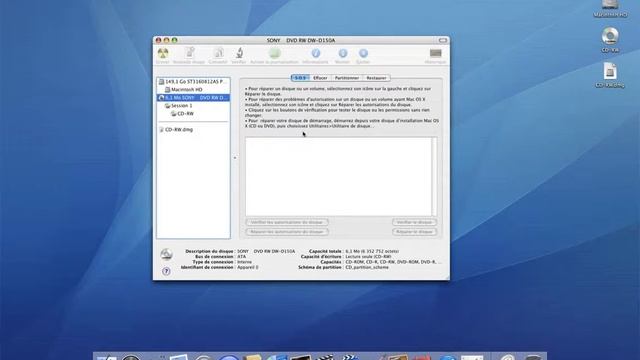Click the Capacité totale value 6,1 Mo
The width and height of the screenshot is (640, 360).
372,251
